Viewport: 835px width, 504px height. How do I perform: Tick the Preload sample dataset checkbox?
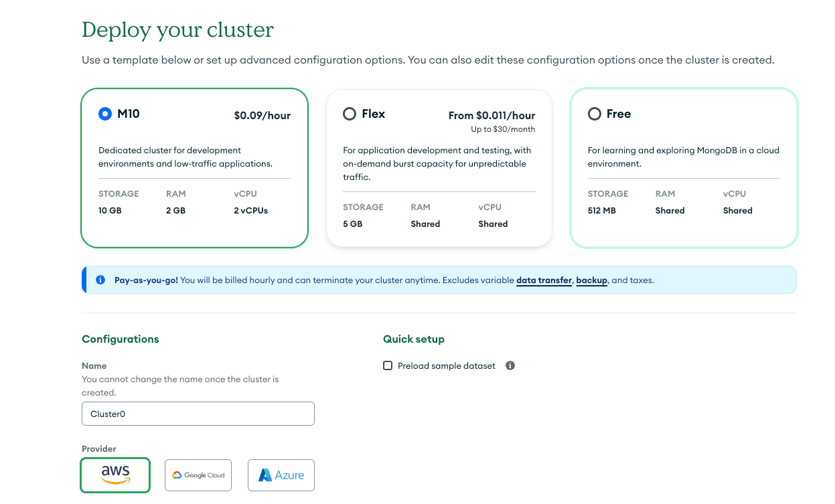(x=388, y=365)
